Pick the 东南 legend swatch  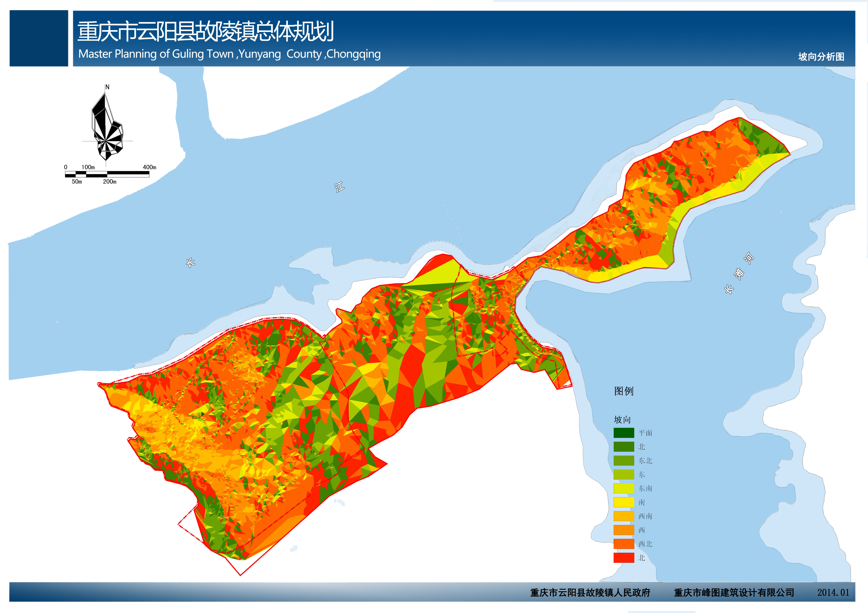[624, 488]
